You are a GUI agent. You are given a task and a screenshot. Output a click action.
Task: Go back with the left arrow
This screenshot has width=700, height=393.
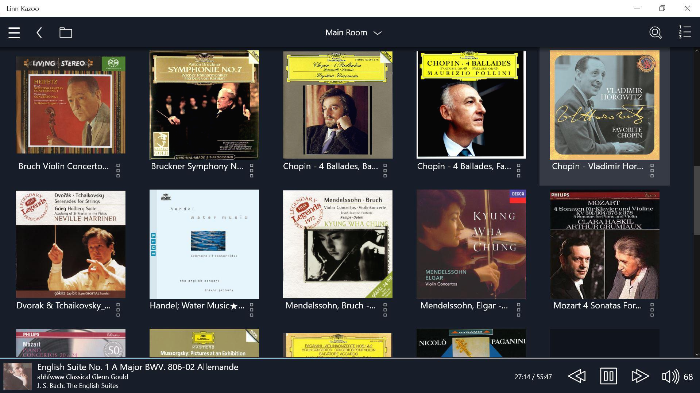[x=39, y=33]
